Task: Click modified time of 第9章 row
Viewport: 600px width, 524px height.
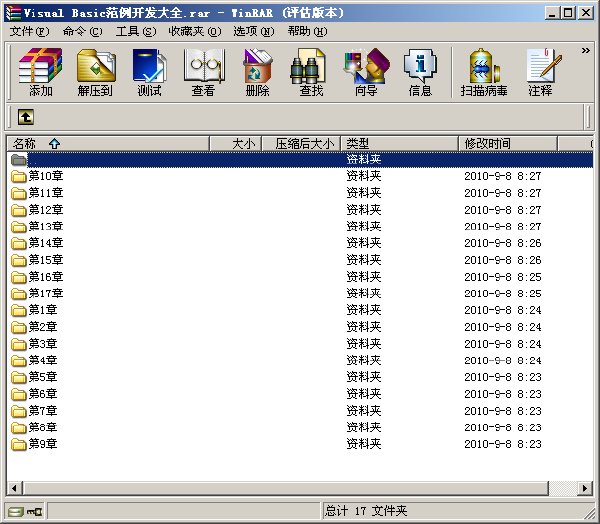Action: pyautogui.click(x=503, y=444)
